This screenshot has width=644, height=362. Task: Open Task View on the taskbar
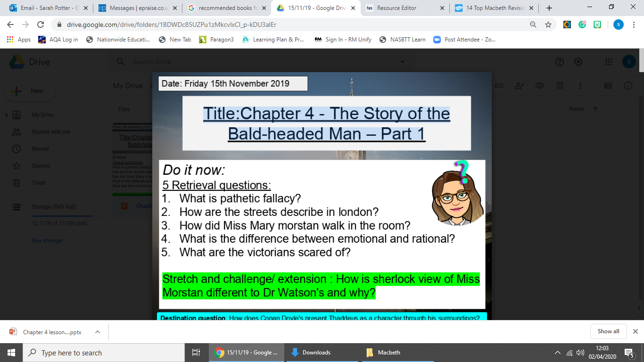click(x=196, y=353)
